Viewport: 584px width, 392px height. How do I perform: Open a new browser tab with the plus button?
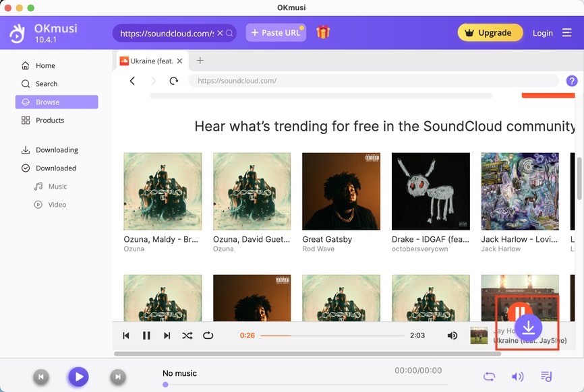tap(200, 60)
